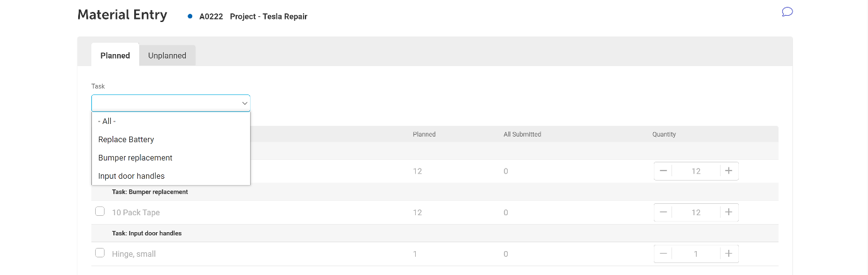The height and width of the screenshot is (275, 868).
Task: Click minus icon in first quantity row
Action: [x=663, y=171]
